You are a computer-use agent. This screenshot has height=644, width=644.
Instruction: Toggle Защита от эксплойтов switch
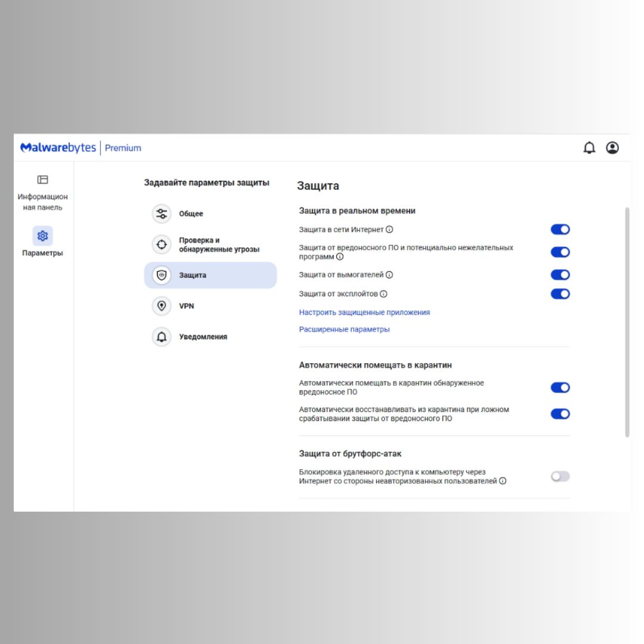(x=560, y=293)
